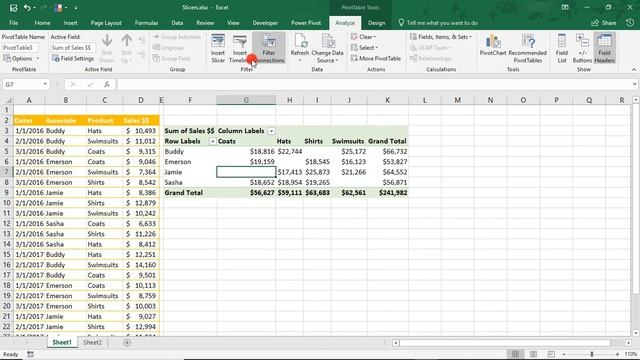Click the PivotTable Name field
This screenshot has height=360, width=640.
[20, 48]
